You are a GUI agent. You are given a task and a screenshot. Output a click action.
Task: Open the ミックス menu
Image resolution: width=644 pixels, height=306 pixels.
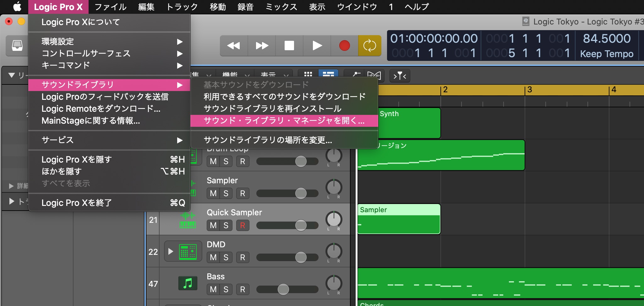coord(281,7)
